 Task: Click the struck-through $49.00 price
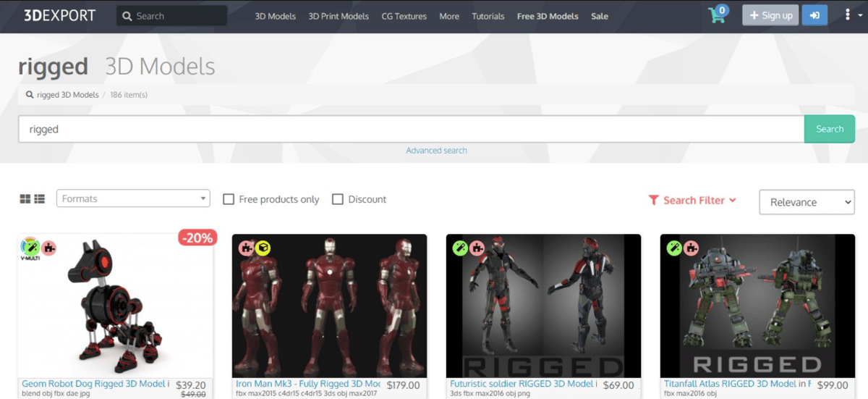pos(192,395)
